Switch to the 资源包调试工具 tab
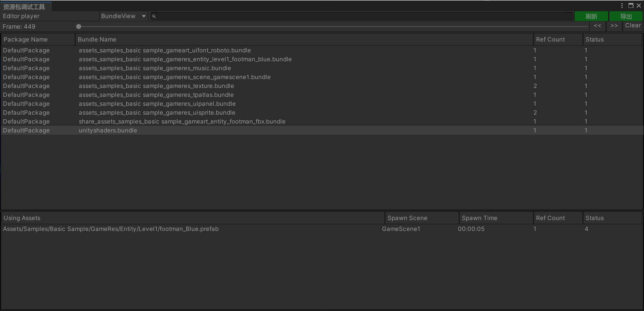 point(24,7)
